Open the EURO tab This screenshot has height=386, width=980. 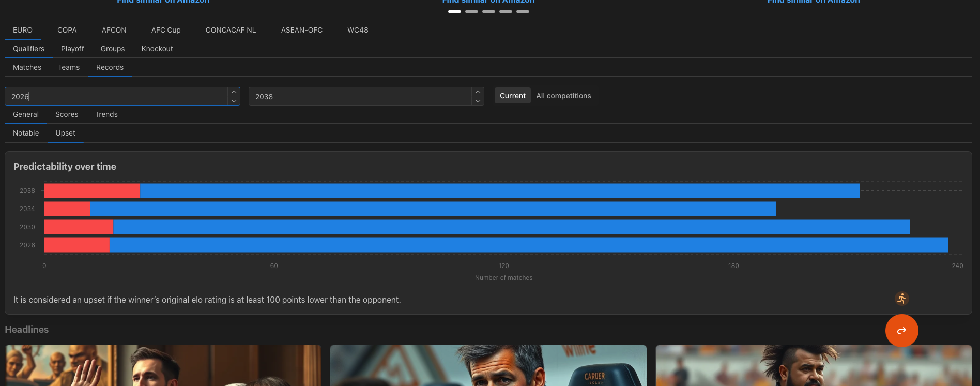pos(23,30)
